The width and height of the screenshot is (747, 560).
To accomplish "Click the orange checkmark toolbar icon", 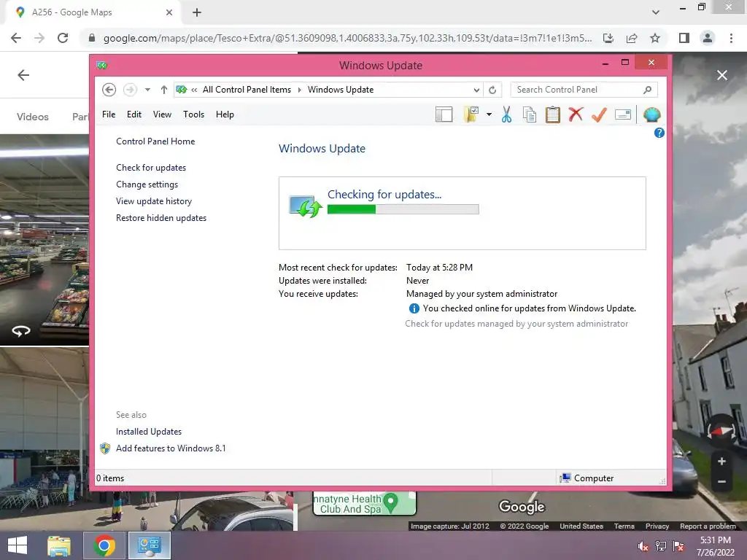I will coord(600,114).
